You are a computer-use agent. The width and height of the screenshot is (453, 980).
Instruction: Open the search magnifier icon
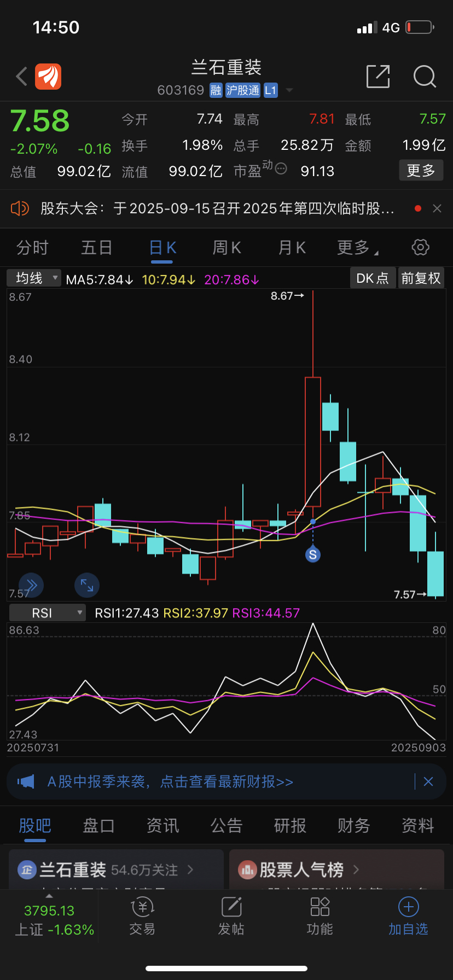click(425, 77)
